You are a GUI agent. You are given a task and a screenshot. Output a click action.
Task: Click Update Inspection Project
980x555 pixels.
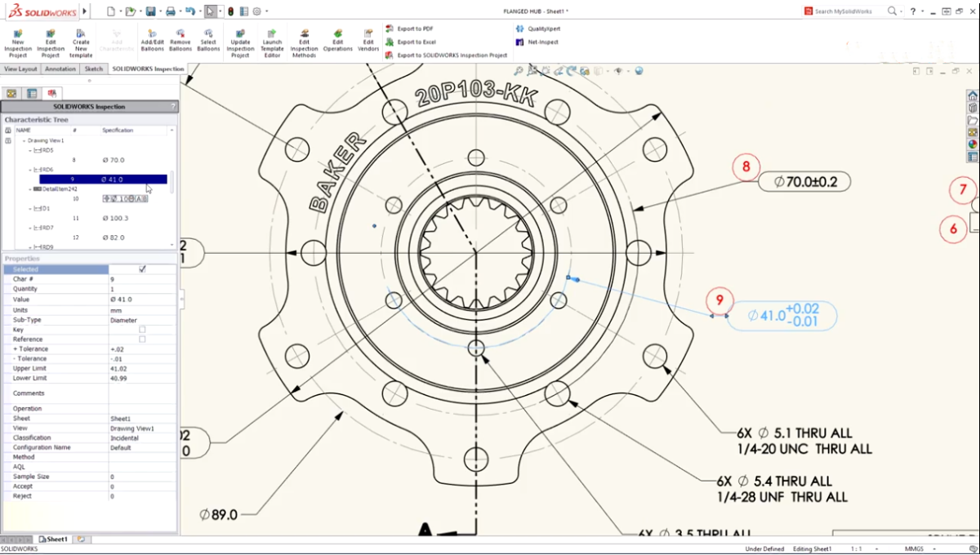tap(240, 43)
